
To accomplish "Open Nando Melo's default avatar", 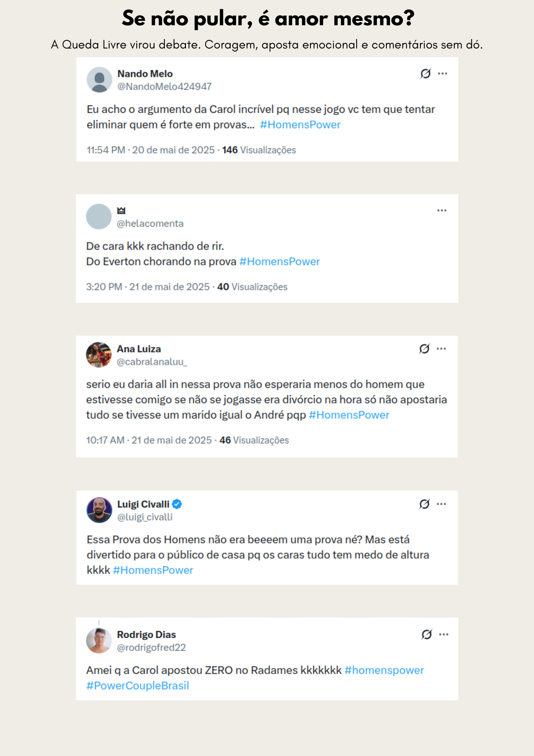I will 99,80.
